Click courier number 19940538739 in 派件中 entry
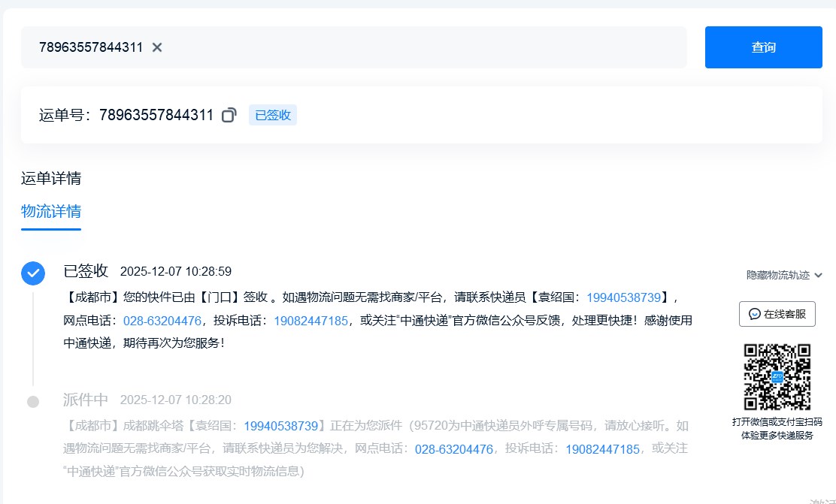The width and height of the screenshot is (836, 504). click(x=280, y=426)
